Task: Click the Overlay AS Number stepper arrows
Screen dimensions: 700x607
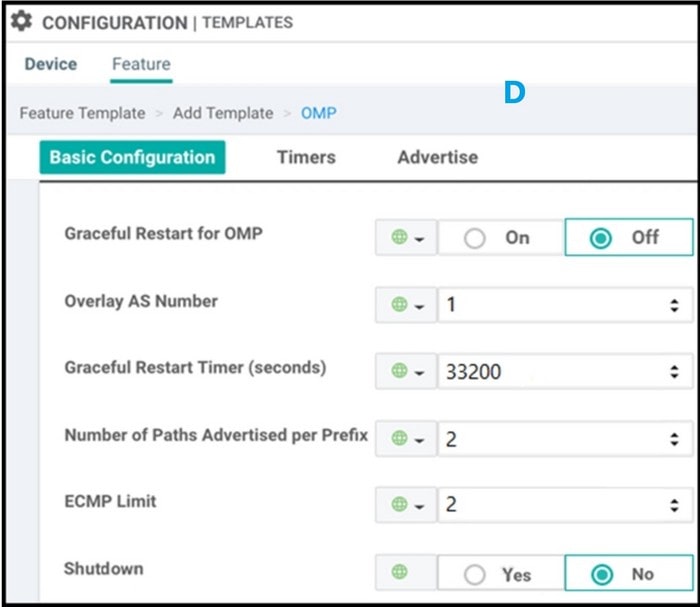Action: (674, 305)
